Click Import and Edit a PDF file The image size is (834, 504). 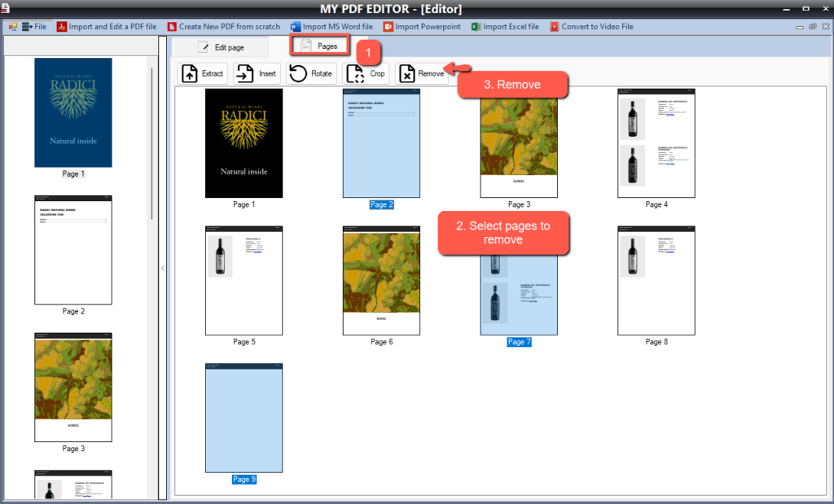coord(106,27)
